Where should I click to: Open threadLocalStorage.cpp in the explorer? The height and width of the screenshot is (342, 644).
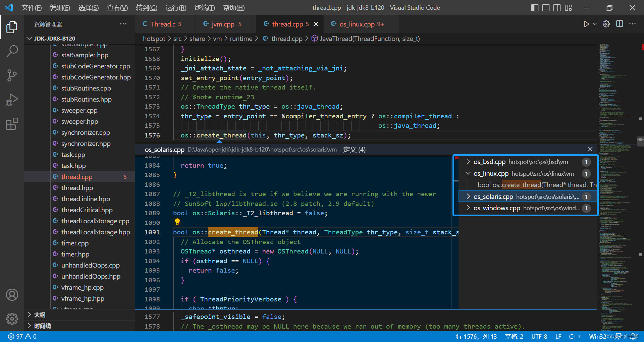pos(95,221)
